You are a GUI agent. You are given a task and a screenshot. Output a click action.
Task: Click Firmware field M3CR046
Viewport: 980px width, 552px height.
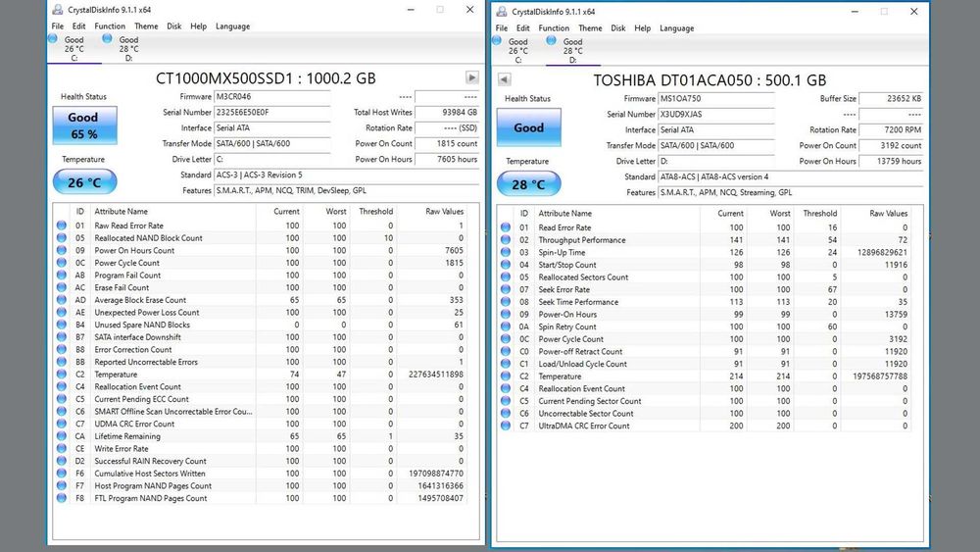point(271,97)
